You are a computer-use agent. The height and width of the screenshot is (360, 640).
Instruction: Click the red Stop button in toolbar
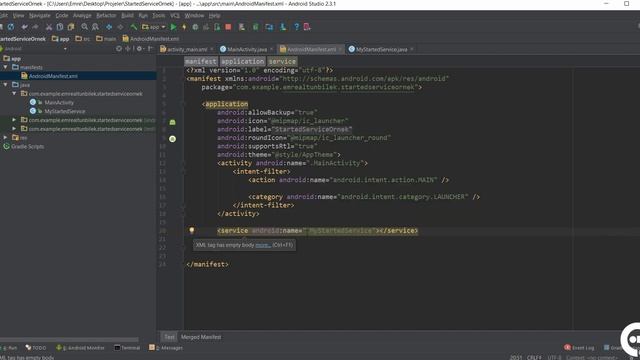(229, 27)
